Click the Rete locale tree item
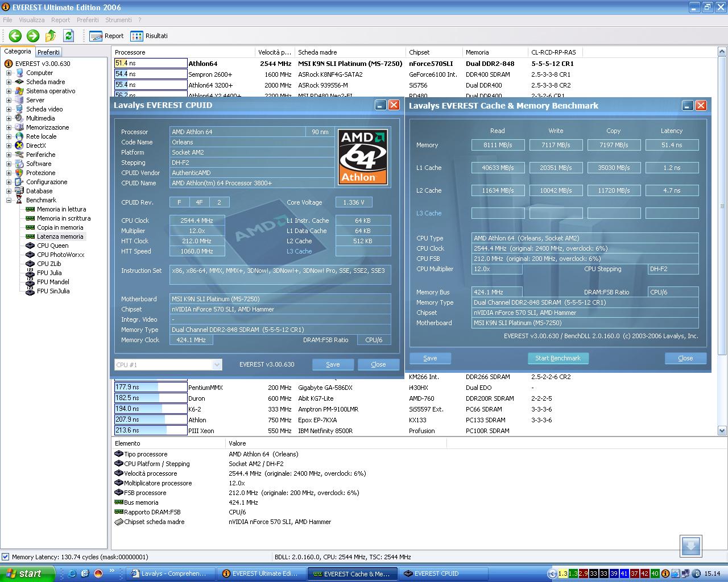The image size is (728, 582). (41, 136)
